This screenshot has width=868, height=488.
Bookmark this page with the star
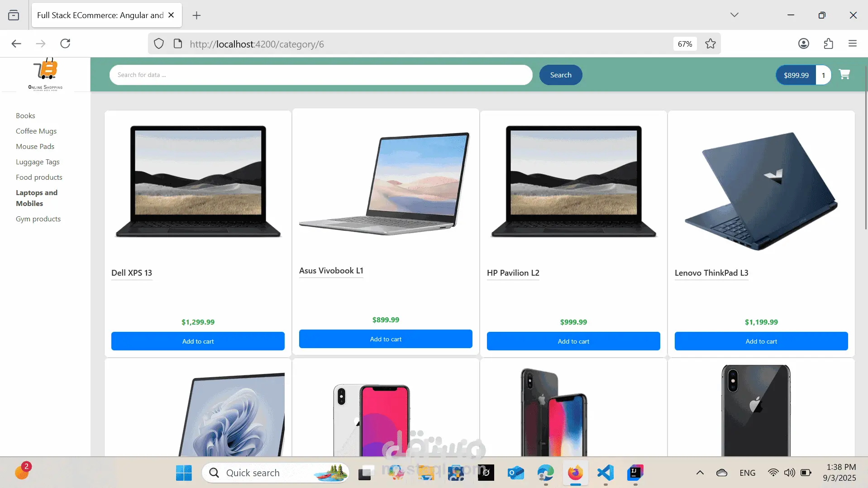click(x=711, y=44)
